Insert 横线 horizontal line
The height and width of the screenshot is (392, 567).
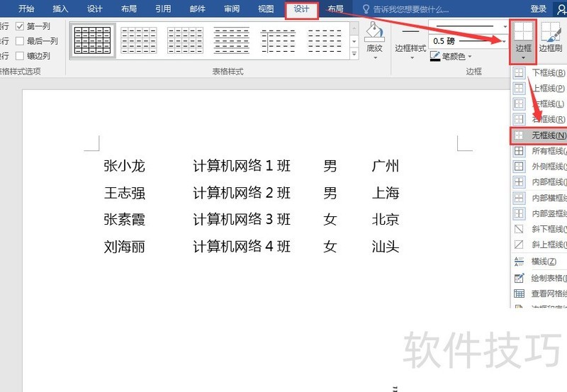[x=539, y=261]
